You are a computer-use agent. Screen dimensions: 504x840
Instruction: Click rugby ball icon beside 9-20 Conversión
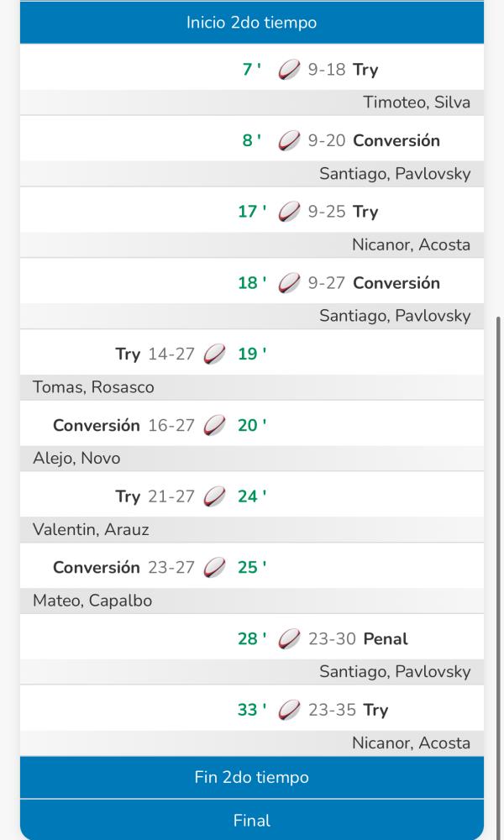click(x=289, y=141)
